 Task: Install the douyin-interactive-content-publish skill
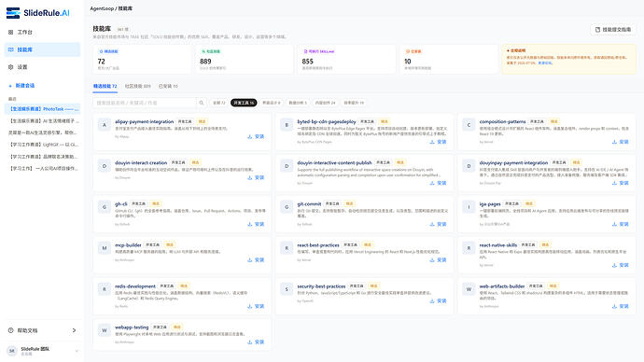439,183
